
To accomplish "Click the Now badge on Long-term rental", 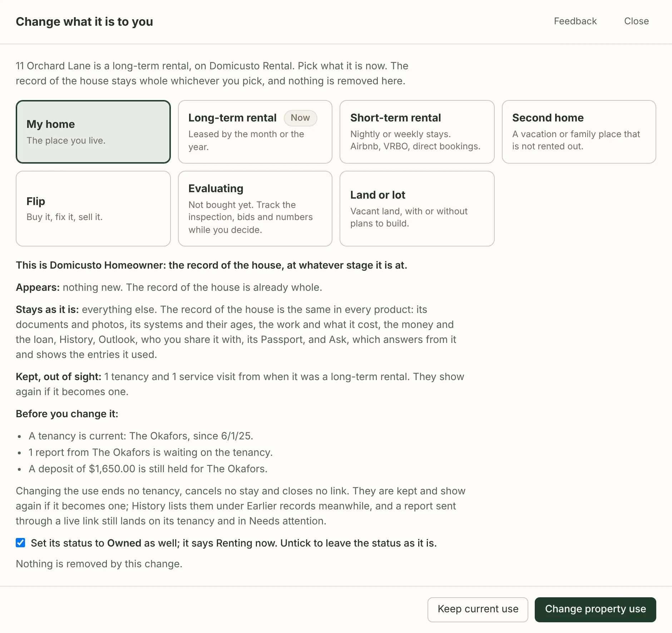I will [x=300, y=118].
